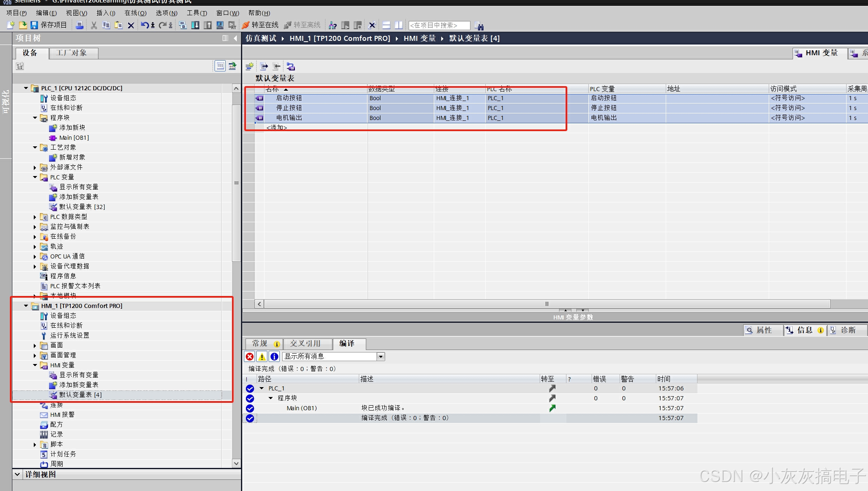Click the HMI tag table synchronize icon
This screenshot has height=491, width=868.
pyautogui.click(x=291, y=66)
